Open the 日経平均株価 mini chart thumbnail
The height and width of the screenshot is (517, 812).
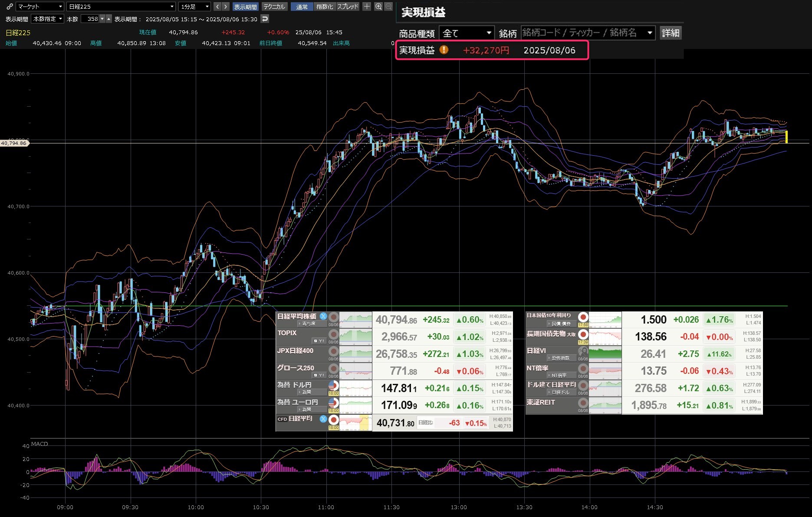pos(355,320)
